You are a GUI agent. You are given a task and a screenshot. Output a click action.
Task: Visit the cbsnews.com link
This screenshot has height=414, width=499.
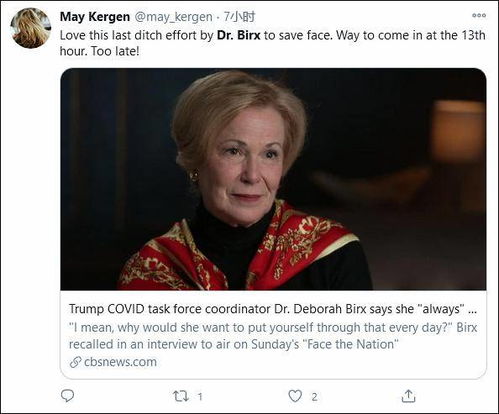pos(120,362)
